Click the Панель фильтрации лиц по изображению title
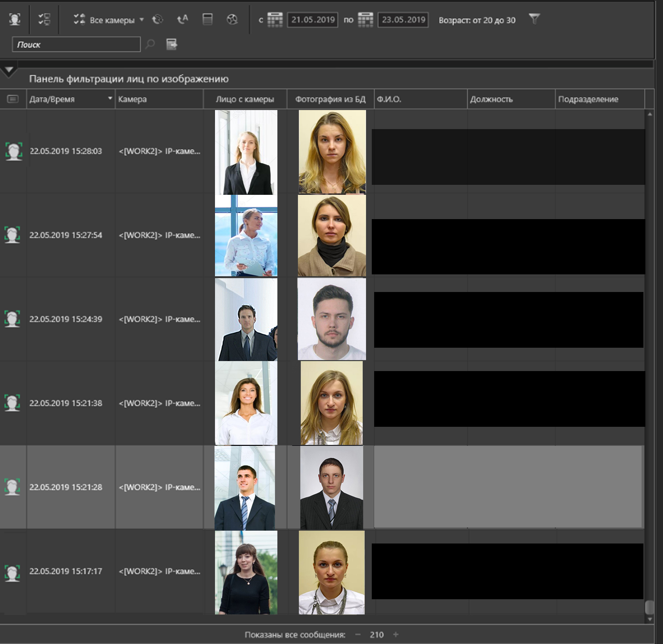The image size is (663, 644). pyautogui.click(x=129, y=79)
